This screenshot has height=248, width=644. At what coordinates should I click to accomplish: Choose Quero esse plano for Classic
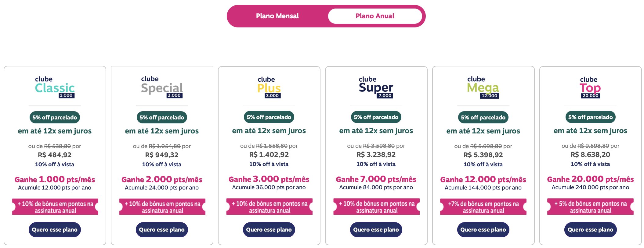tap(55, 230)
